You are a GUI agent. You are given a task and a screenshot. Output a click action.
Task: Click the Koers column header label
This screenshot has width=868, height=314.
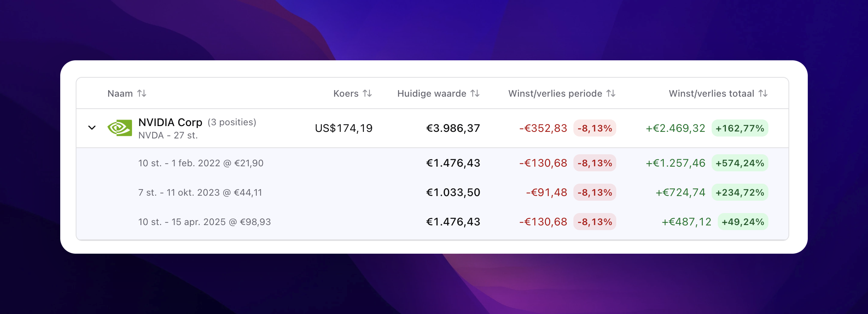346,94
